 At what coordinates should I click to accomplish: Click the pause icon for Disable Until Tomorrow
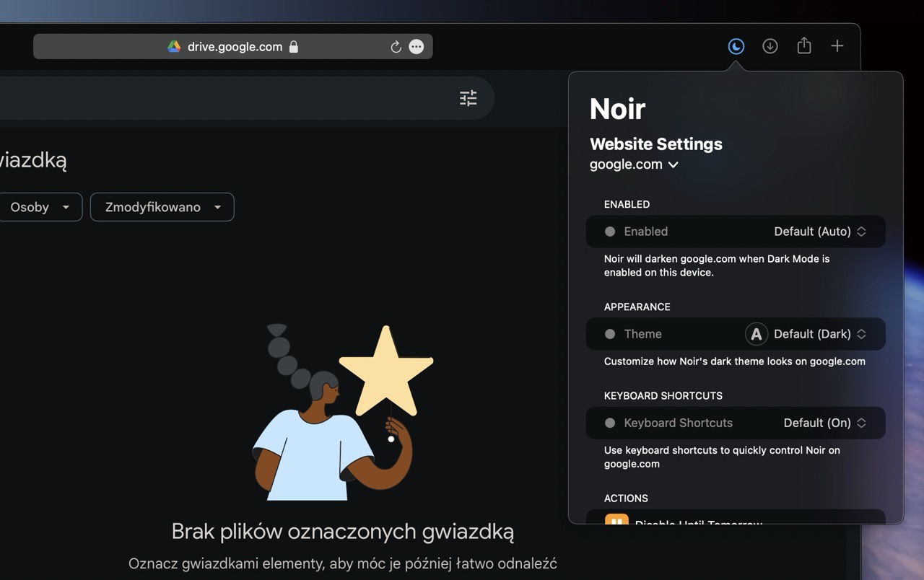click(616, 519)
